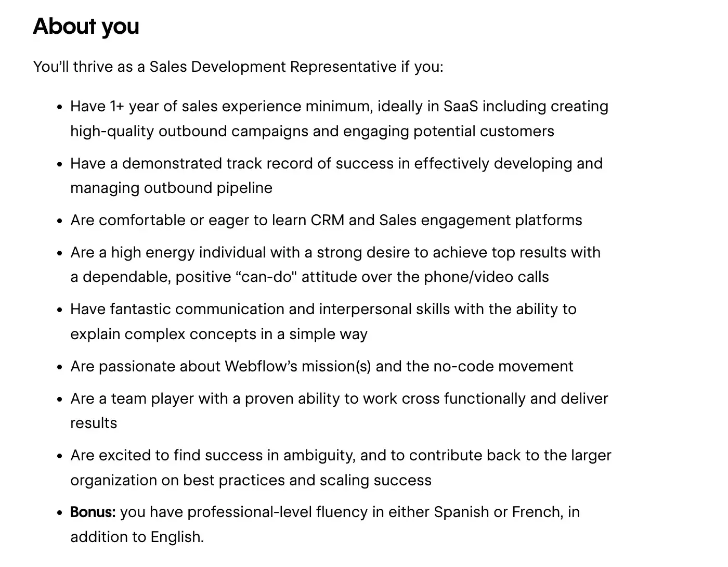Click the "You'll thrive as a Sales Development Representative" intro line
This screenshot has width=728, height=567.
pyautogui.click(x=238, y=67)
